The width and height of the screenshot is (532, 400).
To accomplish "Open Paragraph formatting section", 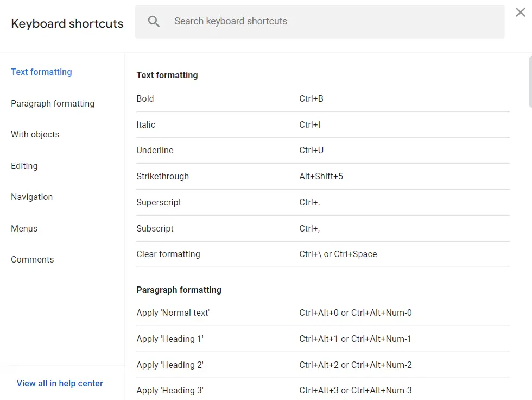I will 53,103.
